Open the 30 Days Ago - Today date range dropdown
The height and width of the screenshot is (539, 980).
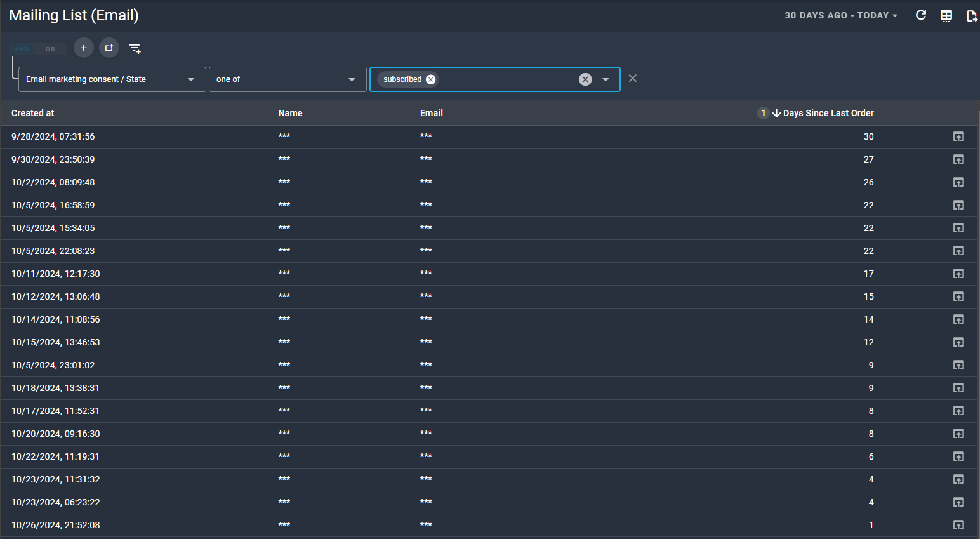[841, 15]
